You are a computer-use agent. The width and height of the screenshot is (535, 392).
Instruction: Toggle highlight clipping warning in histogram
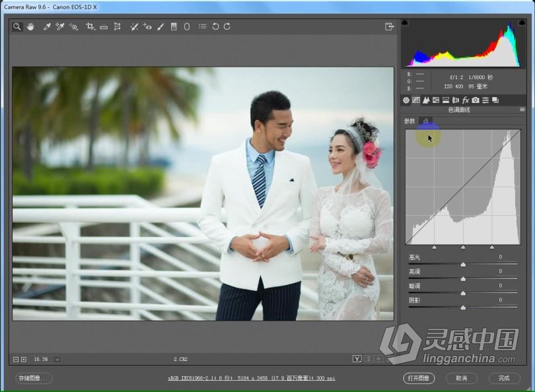click(522, 22)
